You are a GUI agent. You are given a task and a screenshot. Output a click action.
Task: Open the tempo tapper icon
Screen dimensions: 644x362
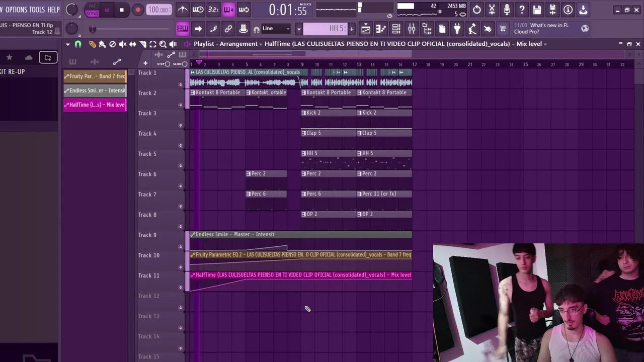click(x=472, y=29)
